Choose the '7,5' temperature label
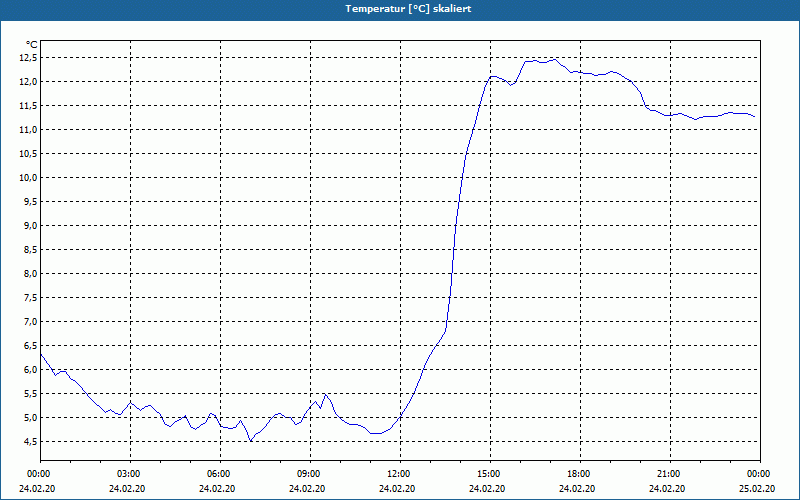 tap(30, 297)
